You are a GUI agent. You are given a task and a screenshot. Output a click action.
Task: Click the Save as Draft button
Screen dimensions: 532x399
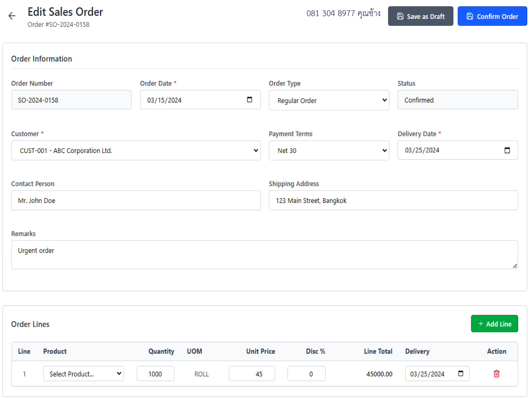(420, 16)
